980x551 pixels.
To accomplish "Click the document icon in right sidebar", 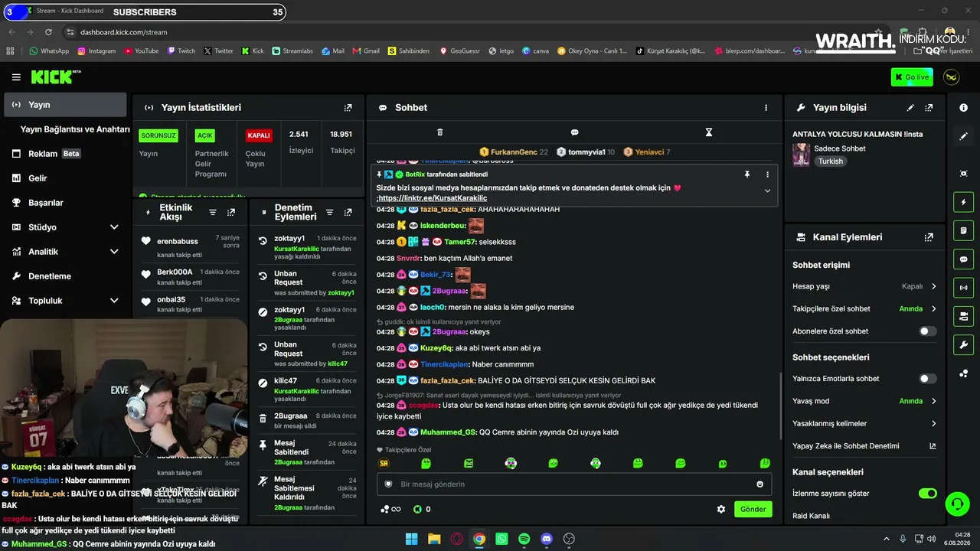I will (963, 230).
